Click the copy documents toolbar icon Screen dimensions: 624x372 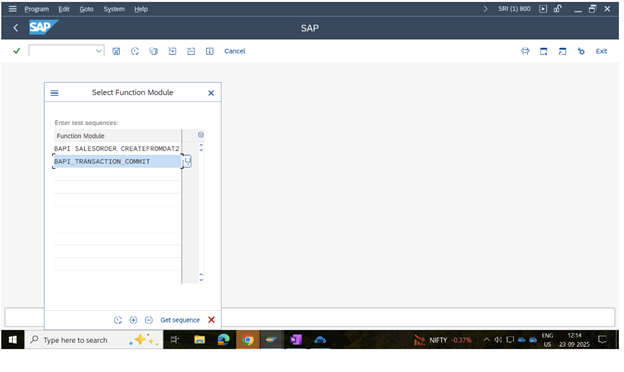click(154, 51)
